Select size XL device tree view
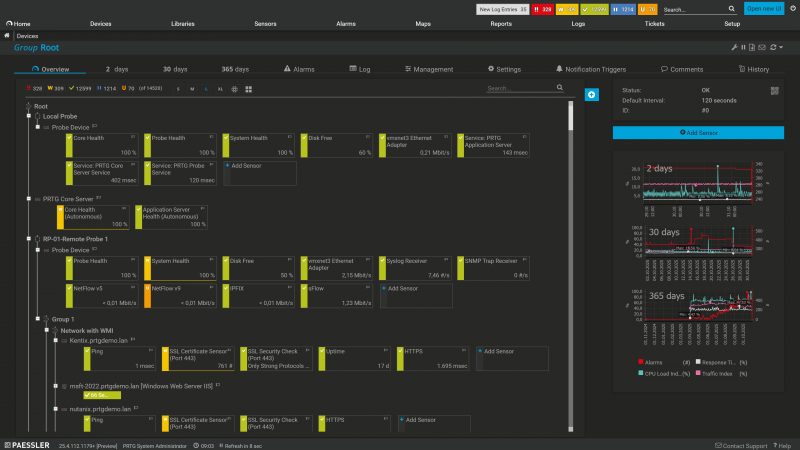 (x=220, y=89)
